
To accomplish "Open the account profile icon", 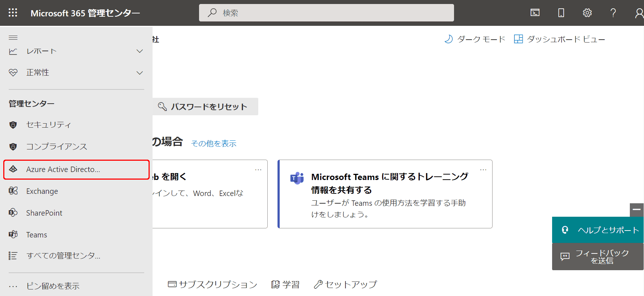I will click(639, 13).
